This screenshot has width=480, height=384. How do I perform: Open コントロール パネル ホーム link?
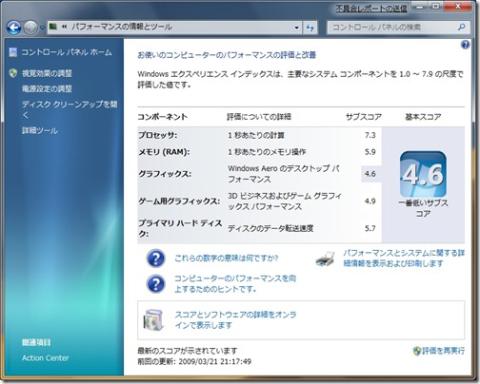(67, 52)
